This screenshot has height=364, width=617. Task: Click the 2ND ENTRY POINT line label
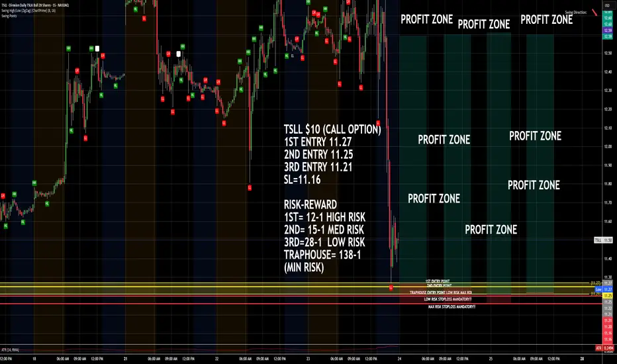439,285
